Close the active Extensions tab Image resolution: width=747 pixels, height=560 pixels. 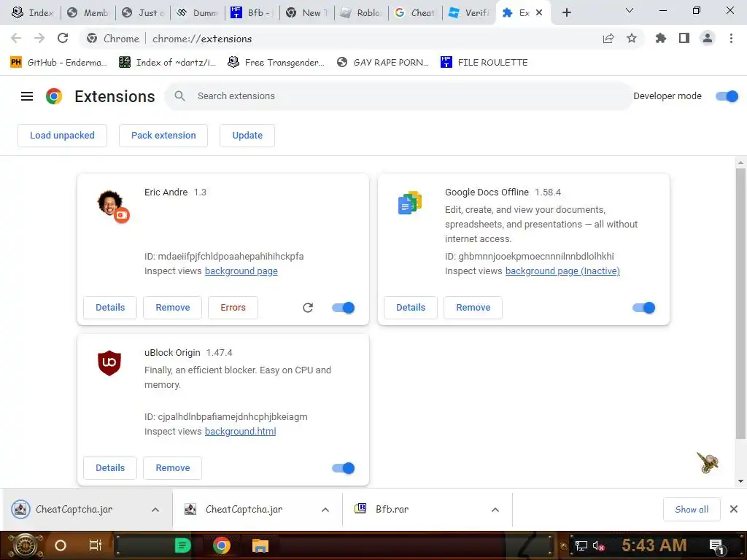tap(539, 13)
